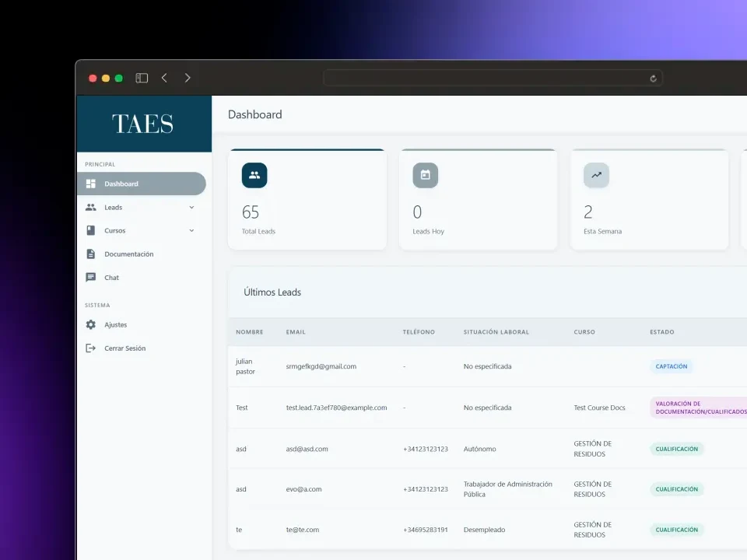The width and height of the screenshot is (747, 560).
Task: Click the SITUACIÓN LABORAL column header
Action: (x=496, y=332)
